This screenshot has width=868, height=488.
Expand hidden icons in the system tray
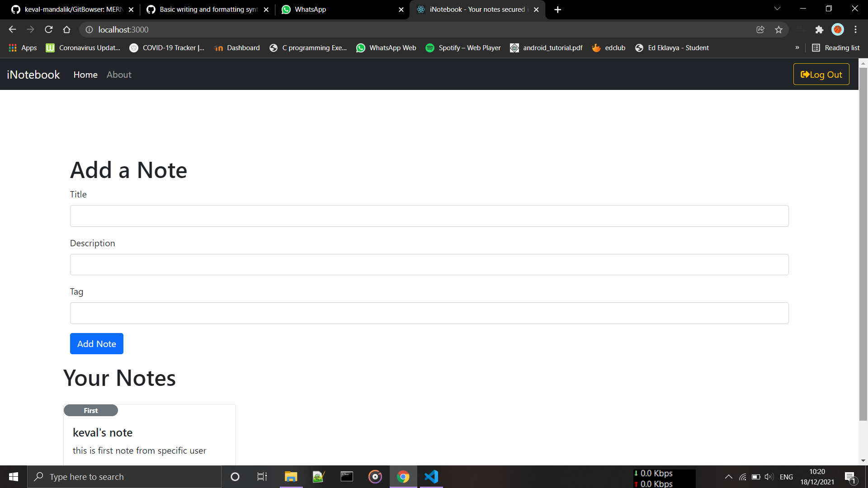tap(728, 477)
